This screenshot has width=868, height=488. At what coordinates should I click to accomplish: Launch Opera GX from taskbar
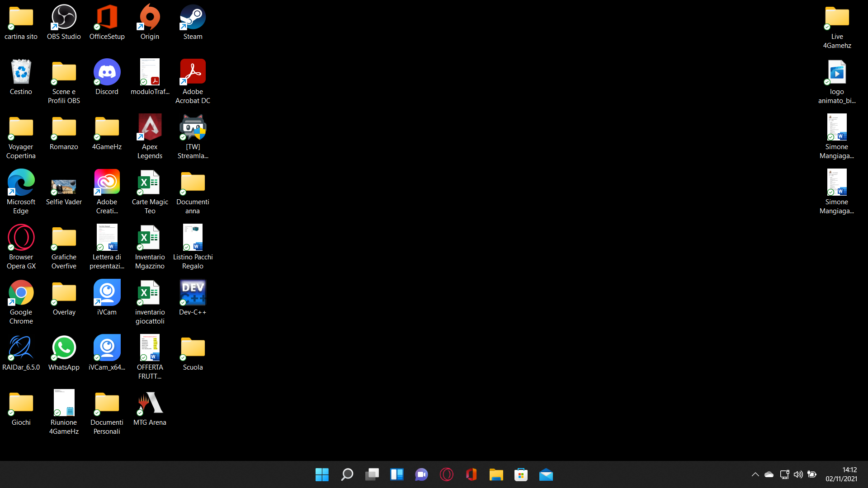[446, 474]
